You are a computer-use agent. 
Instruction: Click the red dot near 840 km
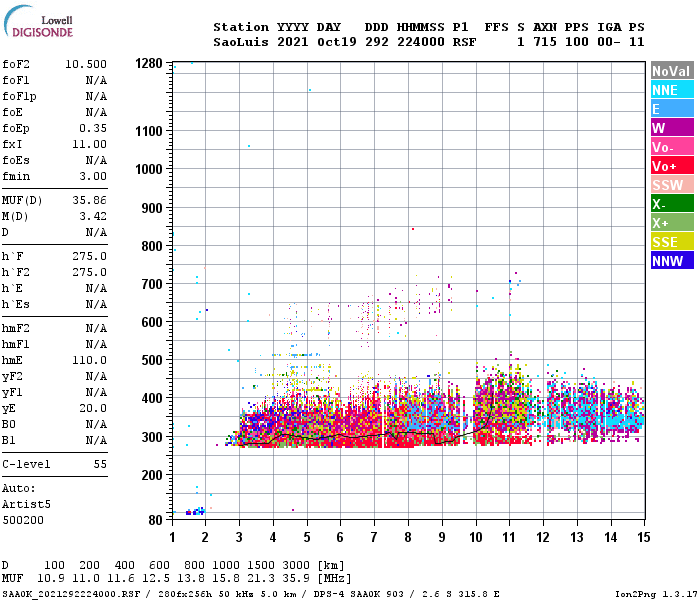click(x=412, y=229)
